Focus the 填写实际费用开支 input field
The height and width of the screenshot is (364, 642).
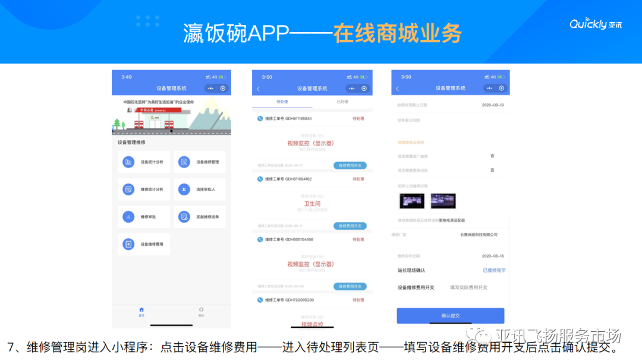pyautogui.click(x=469, y=287)
